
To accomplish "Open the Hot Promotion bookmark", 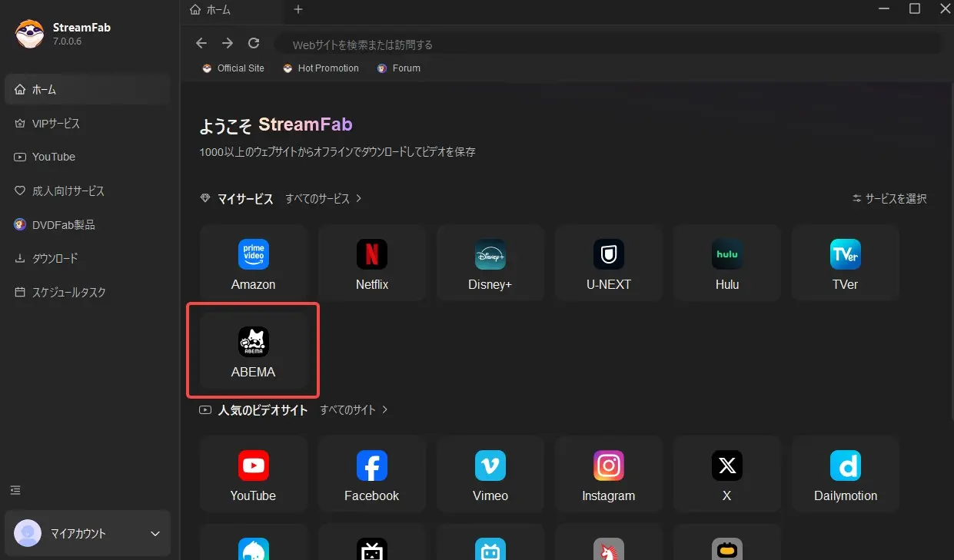I will point(321,68).
